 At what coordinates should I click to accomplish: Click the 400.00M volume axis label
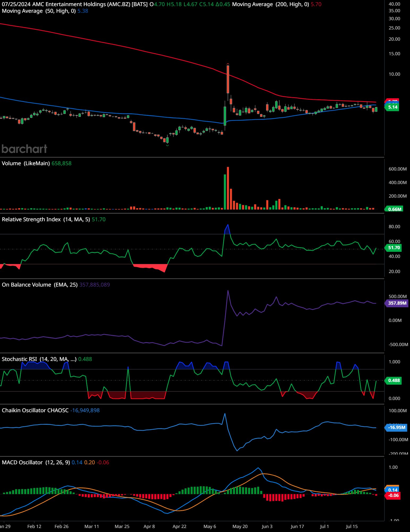[398, 182]
